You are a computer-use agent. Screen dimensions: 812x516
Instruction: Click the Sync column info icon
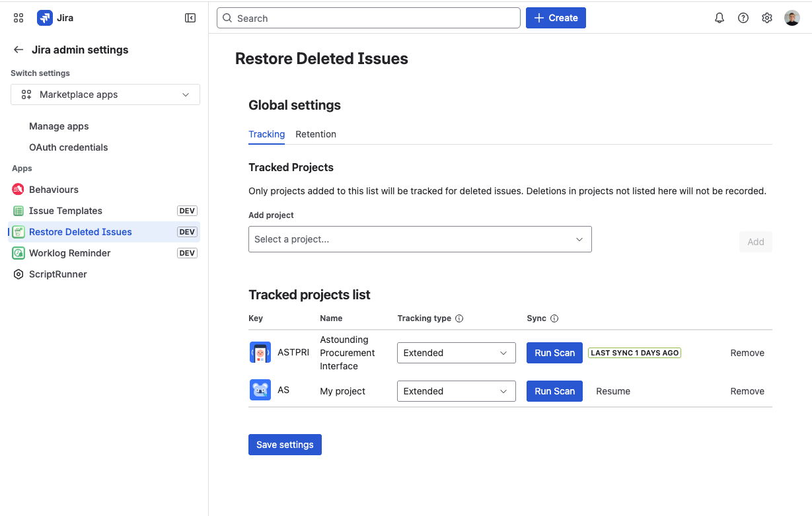553,318
